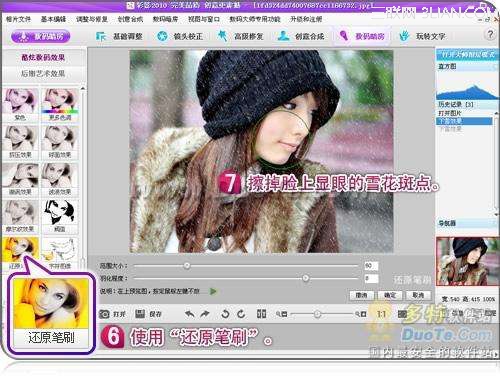
Task: Collapse the 导航器 panel header
Action: [x=468, y=223]
